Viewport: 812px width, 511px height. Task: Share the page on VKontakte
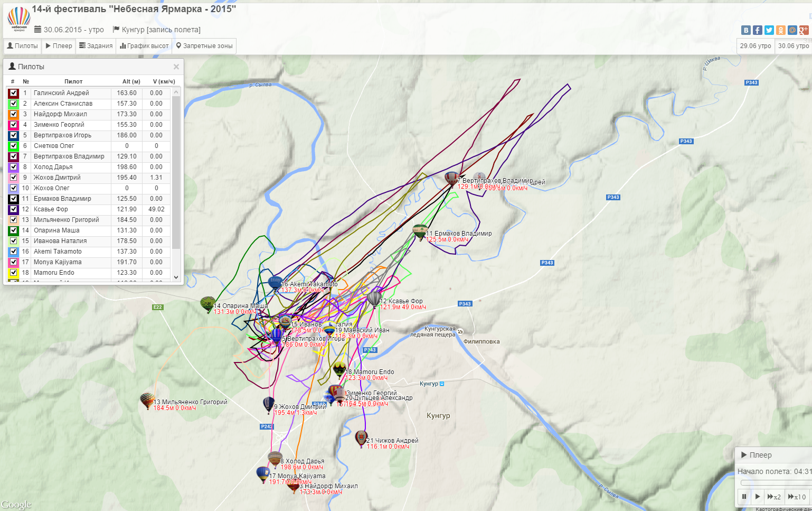coord(745,30)
